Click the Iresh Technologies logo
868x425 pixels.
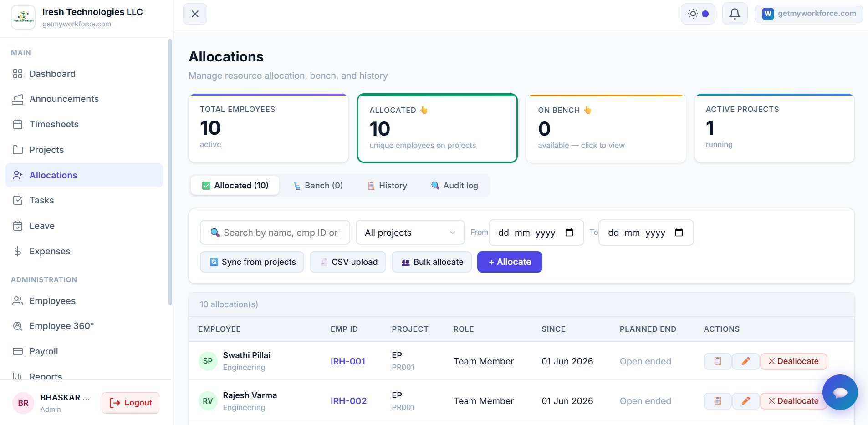click(23, 17)
